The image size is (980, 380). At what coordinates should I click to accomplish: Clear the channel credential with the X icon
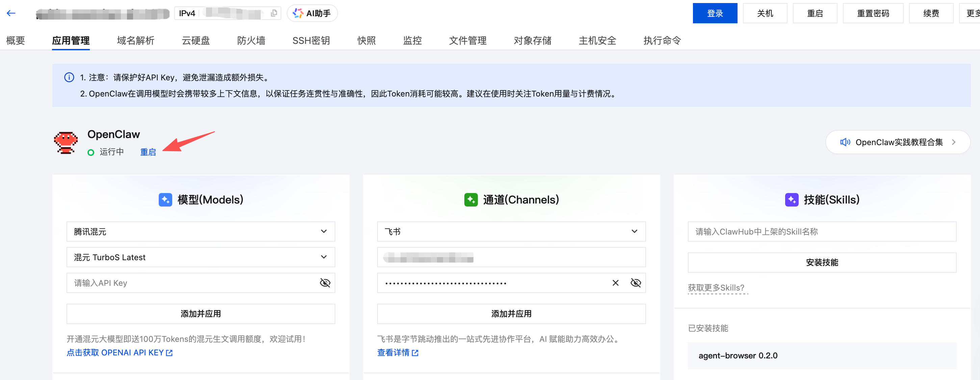615,283
